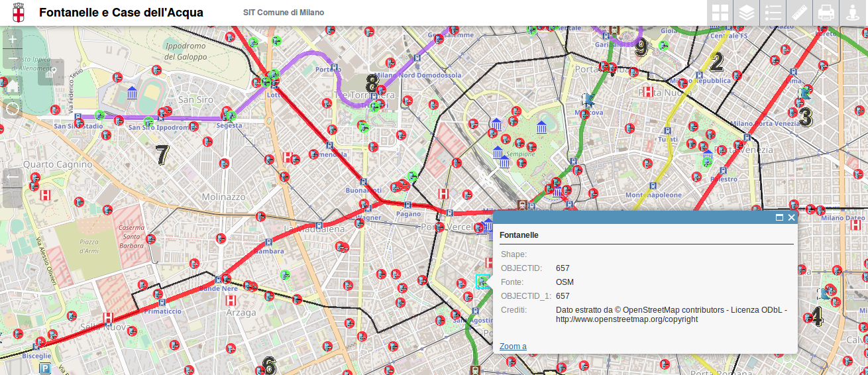Reset map with the home button
The height and width of the screenshot is (375, 868).
coord(13,85)
